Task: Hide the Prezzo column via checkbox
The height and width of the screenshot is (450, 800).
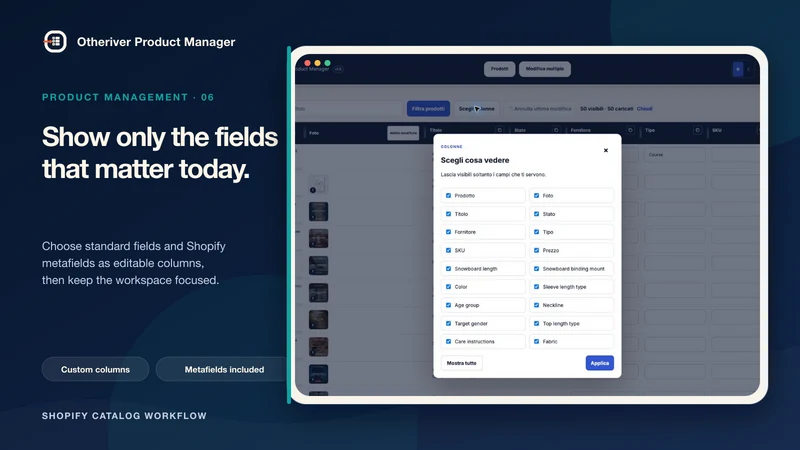Action: (536, 250)
